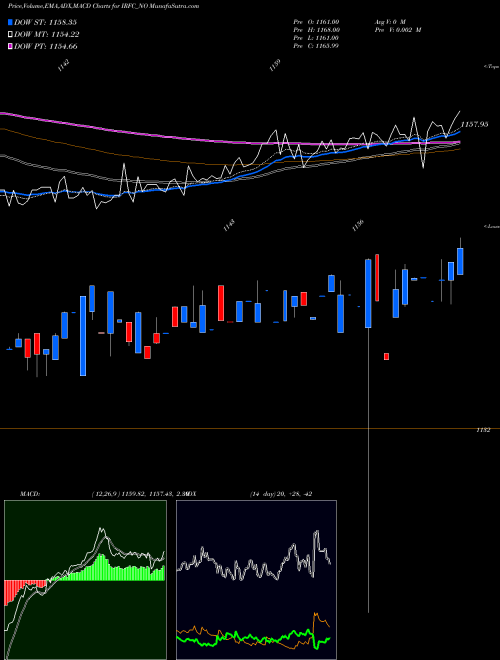
Task: Click the <Low marker label
Action: (492, 226)
